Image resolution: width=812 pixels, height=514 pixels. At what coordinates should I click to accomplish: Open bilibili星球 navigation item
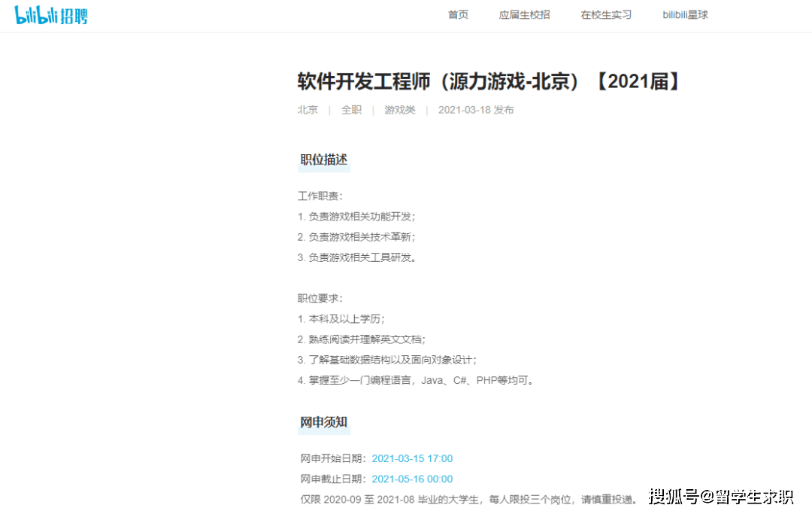click(685, 15)
